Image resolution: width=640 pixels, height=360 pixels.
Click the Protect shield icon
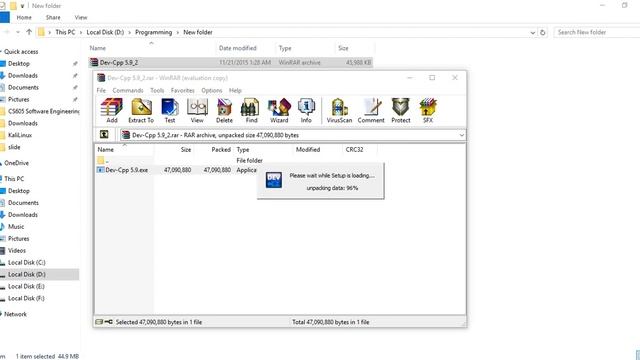[x=401, y=111]
